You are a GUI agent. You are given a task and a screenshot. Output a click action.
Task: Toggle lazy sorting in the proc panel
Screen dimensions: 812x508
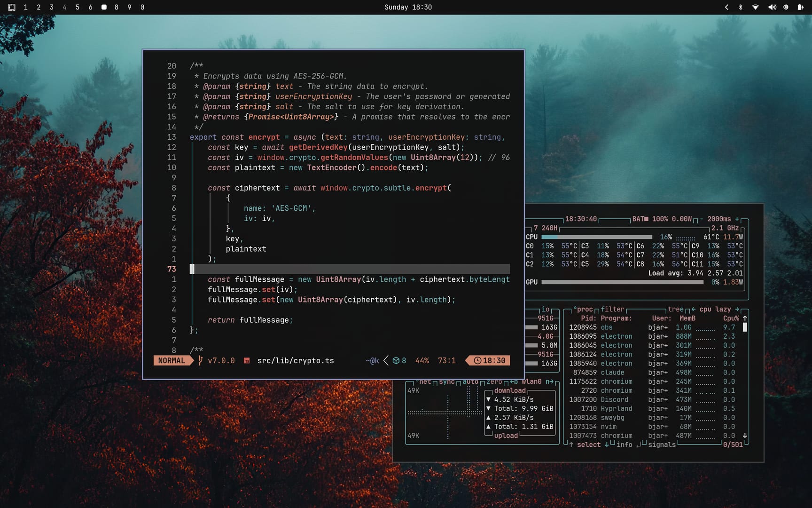coord(723,309)
